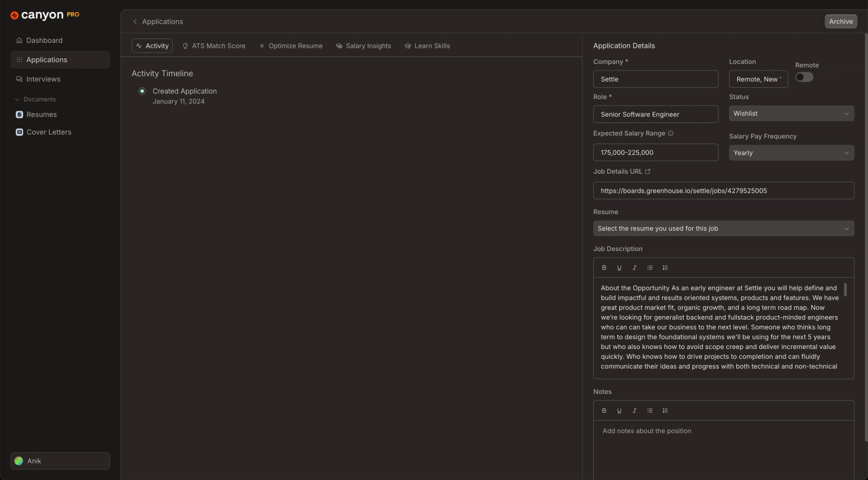This screenshot has height=480, width=868.
Task: Click the 'Activity Timeline' heading
Action: (162, 73)
